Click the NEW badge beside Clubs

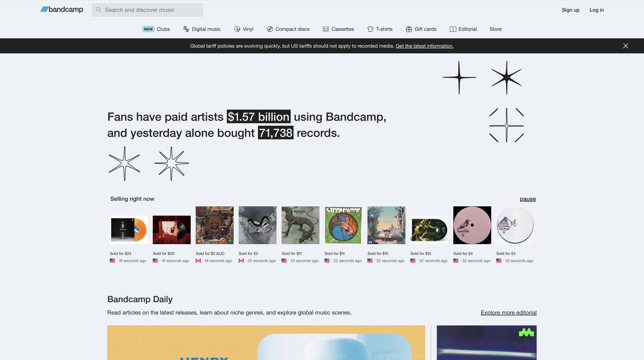coord(148,29)
